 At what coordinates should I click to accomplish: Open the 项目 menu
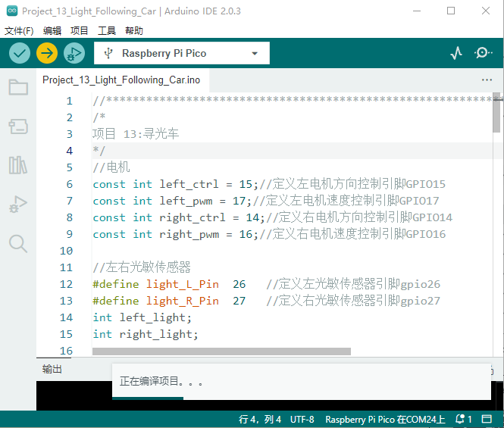[80, 31]
